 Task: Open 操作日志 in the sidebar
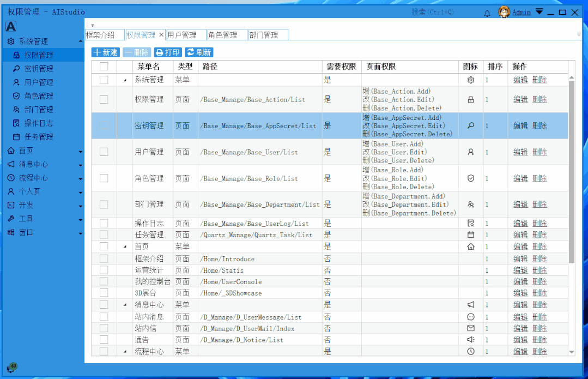(x=38, y=123)
